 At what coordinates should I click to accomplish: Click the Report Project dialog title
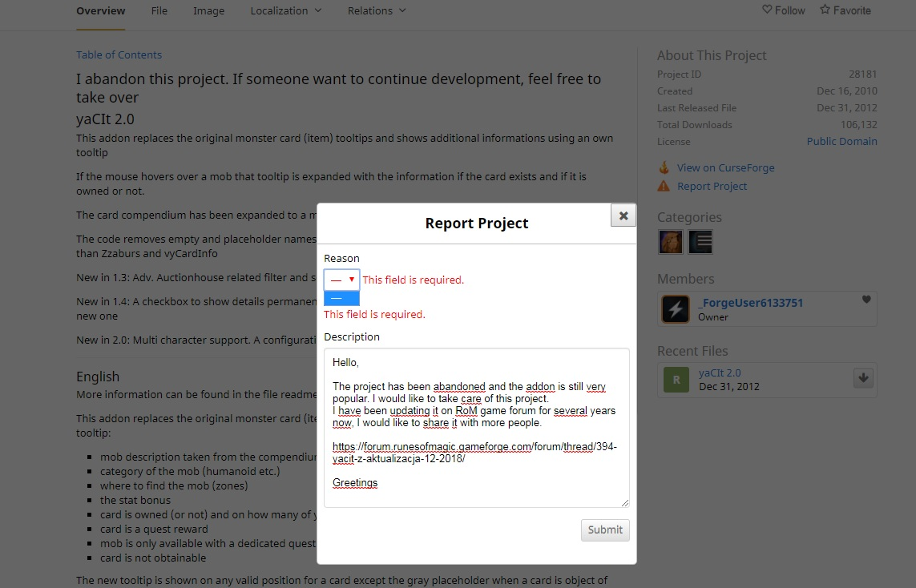coord(477,223)
